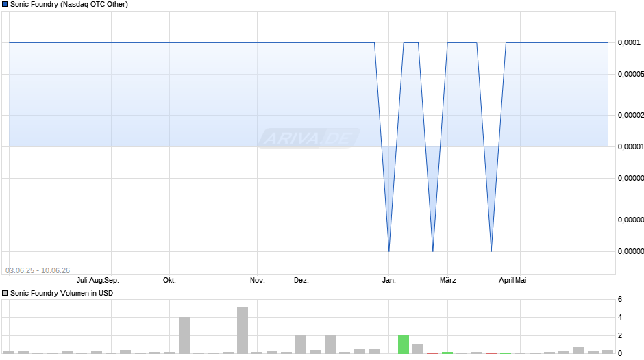644x360 pixels.
Task: Click the 'Sonic Foundry (Nasdaq OTC Other)' title
Action: (69, 5)
